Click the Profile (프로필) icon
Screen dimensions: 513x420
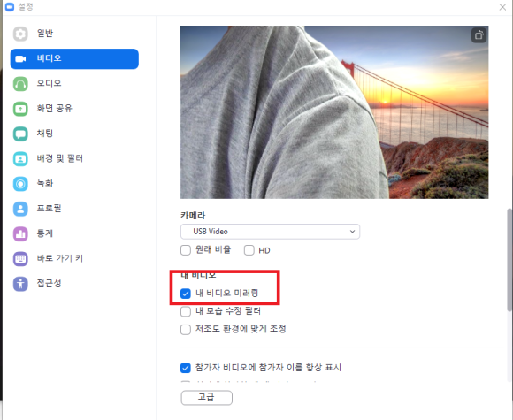[x=20, y=209]
